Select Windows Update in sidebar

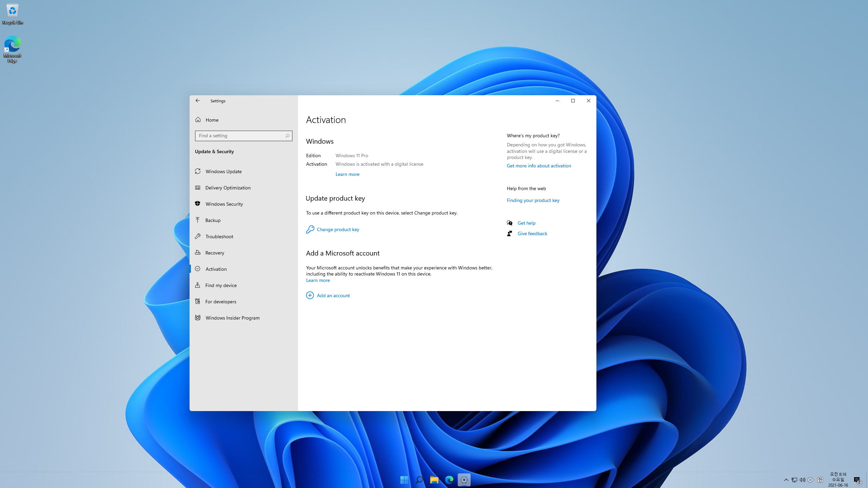pyautogui.click(x=223, y=171)
